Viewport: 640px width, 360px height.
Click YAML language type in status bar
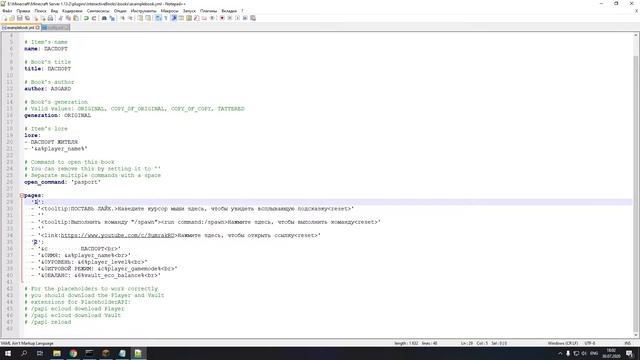click(27, 343)
